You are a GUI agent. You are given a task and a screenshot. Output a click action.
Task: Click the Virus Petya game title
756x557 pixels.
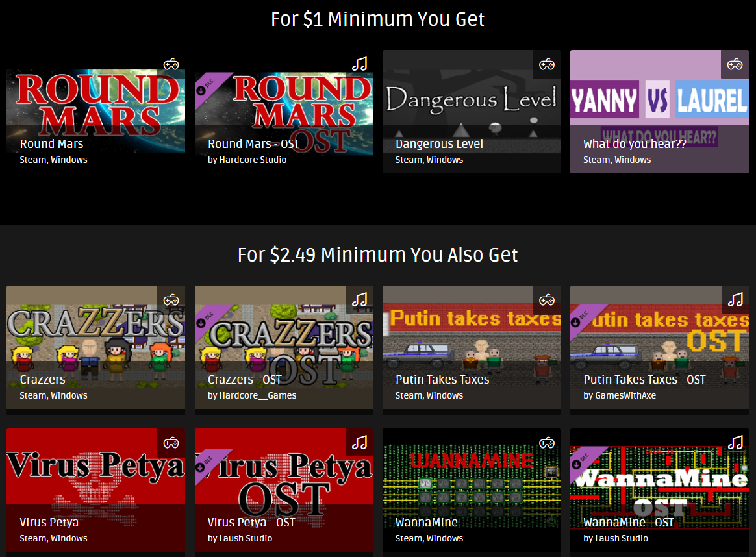tap(49, 523)
